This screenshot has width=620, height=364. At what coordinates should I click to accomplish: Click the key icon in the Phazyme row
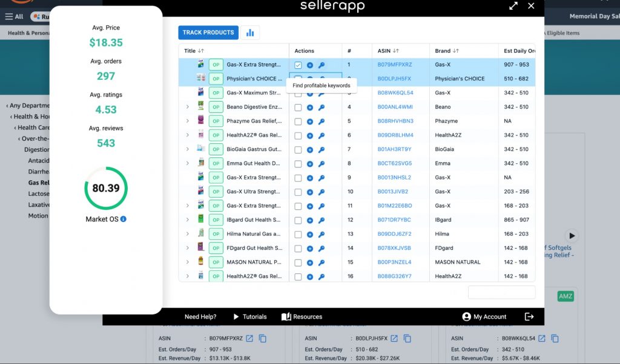(x=322, y=122)
